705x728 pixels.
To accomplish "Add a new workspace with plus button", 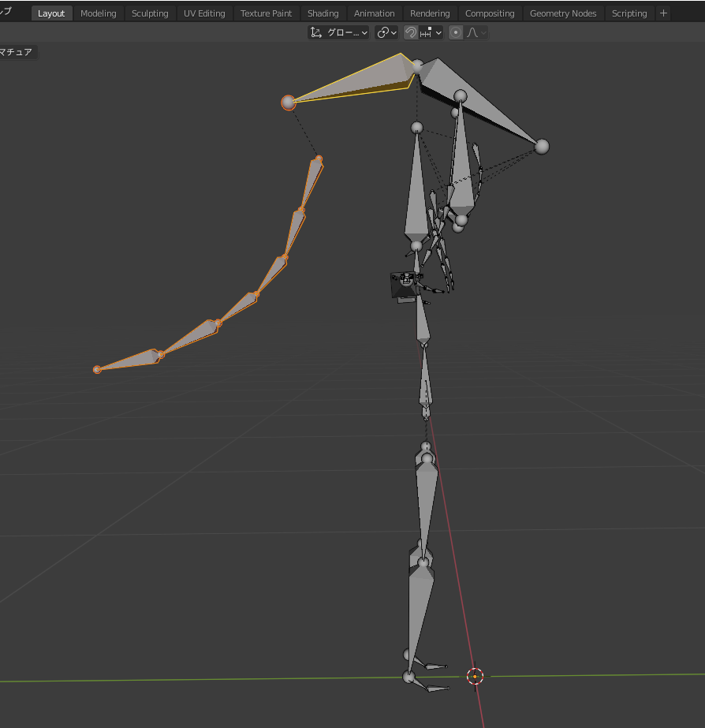I will pos(663,13).
